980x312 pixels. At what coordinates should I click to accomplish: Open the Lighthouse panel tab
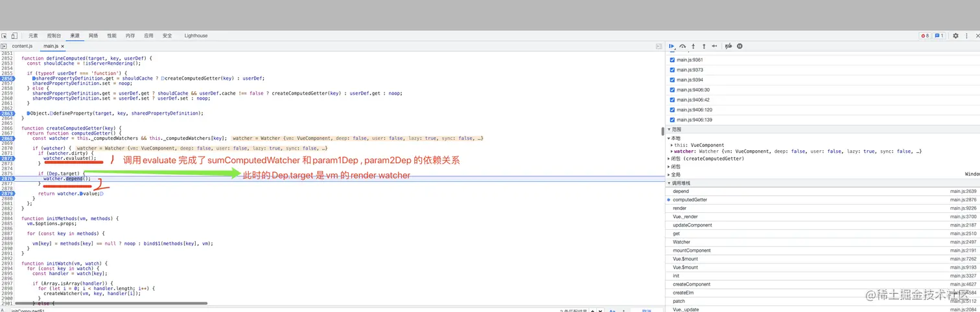click(x=196, y=36)
